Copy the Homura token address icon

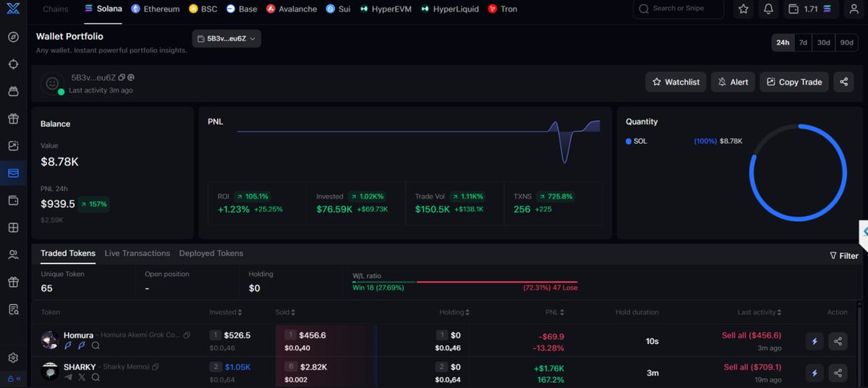[x=187, y=335]
